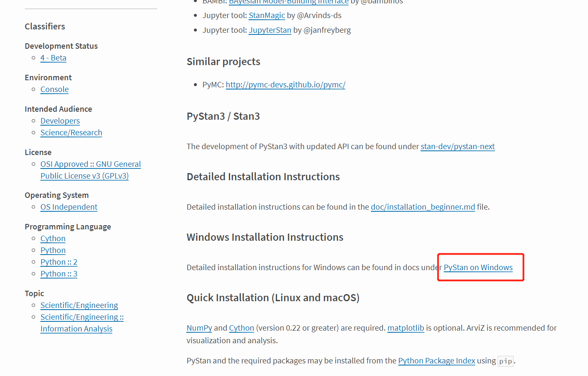Open the NumPy link
This screenshot has width=588, height=376.
[199, 328]
